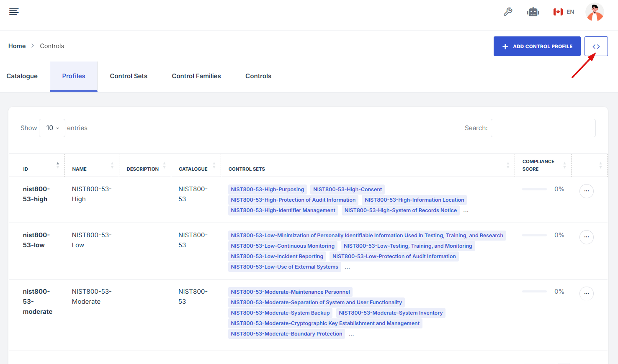Click the wrench settings icon
The image size is (618, 364).
[x=508, y=12]
